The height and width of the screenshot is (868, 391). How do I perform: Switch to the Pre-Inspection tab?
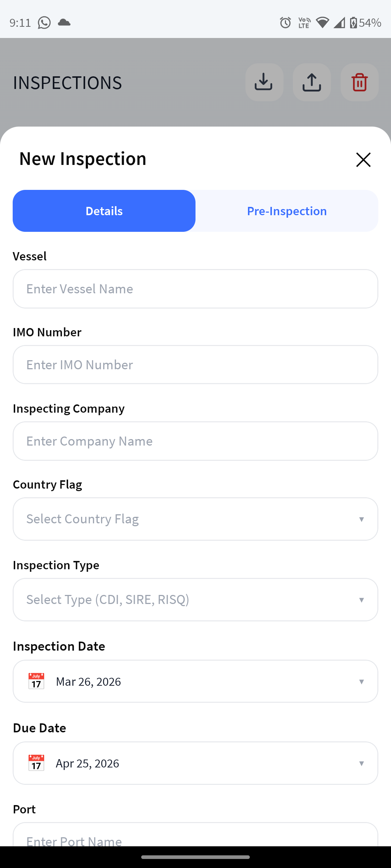click(x=287, y=211)
